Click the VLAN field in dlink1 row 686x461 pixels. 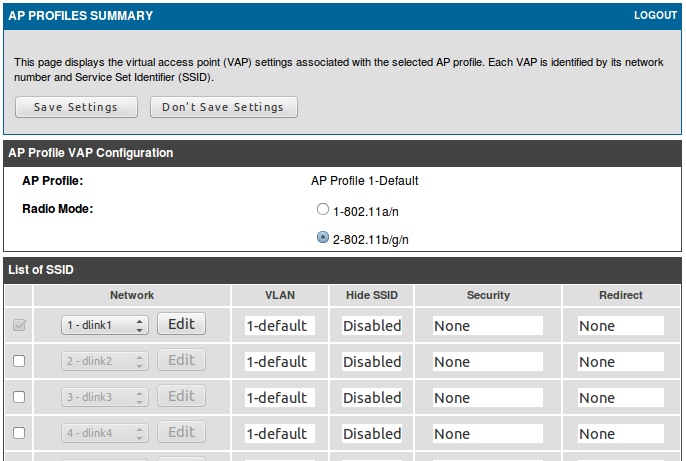[x=279, y=325]
